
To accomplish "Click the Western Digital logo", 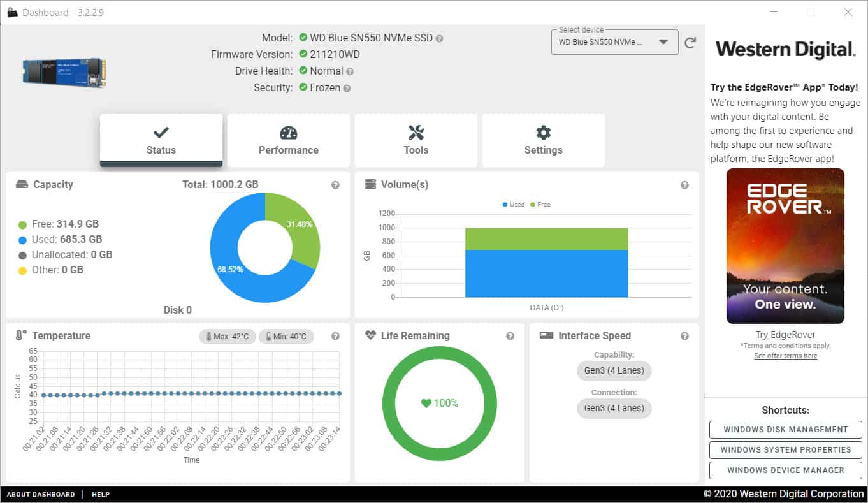I will (x=786, y=50).
